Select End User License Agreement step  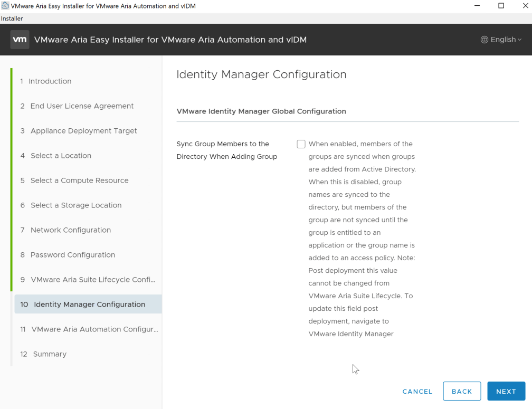pos(82,106)
